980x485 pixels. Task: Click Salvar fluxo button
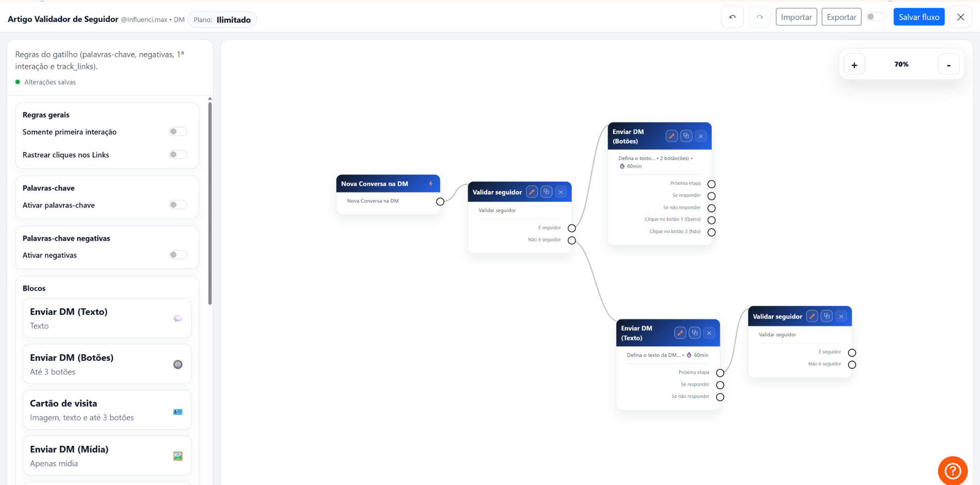point(919,17)
